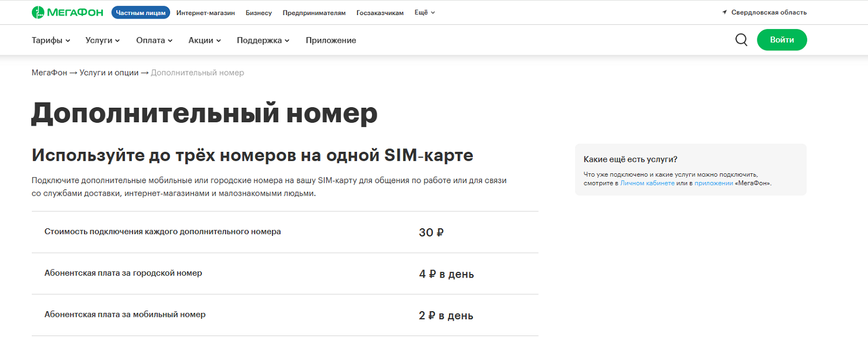Open the search magnifier icon

click(x=741, y=40)
